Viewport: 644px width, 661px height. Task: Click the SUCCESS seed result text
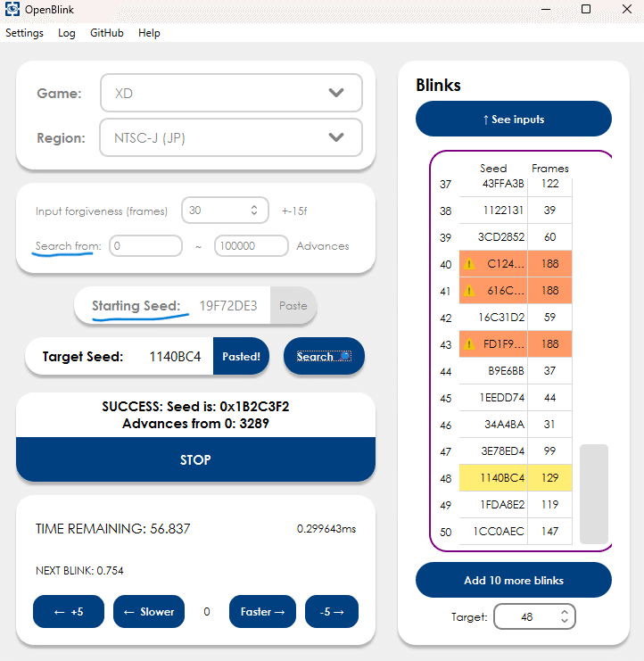pos(195,407)
